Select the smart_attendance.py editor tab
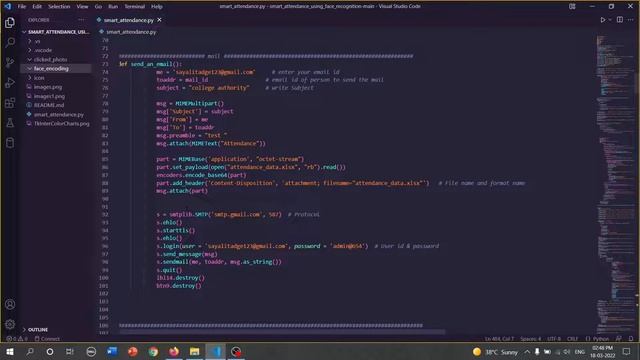 (x=128, y=20)
